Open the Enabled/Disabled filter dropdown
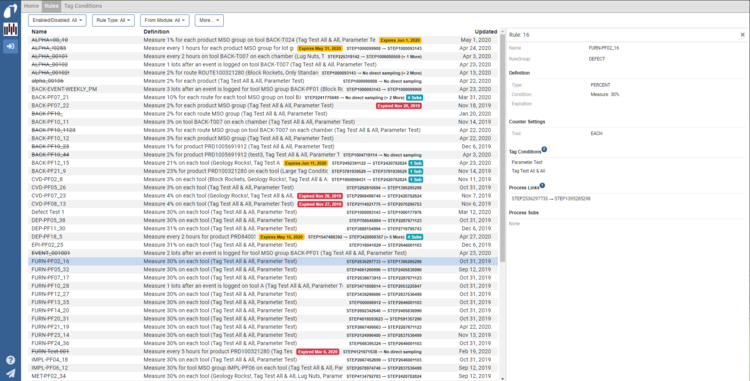Image resolution: width=750 pixels, height=381 pixels. click(x=57, y=21)
